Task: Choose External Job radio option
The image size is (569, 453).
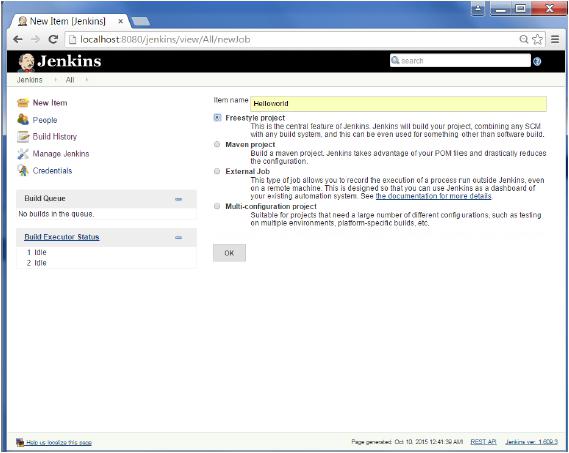Action: (x=217, y=171)
